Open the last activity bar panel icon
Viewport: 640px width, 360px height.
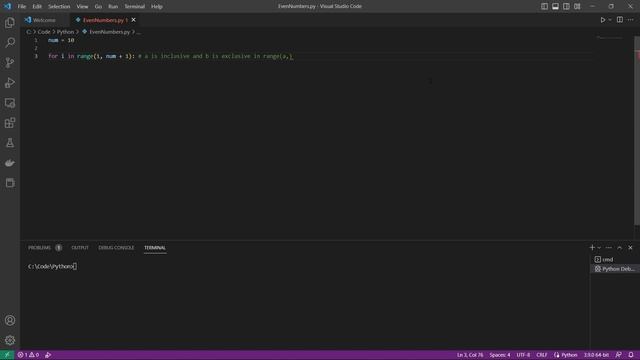[x=10, y=183]
